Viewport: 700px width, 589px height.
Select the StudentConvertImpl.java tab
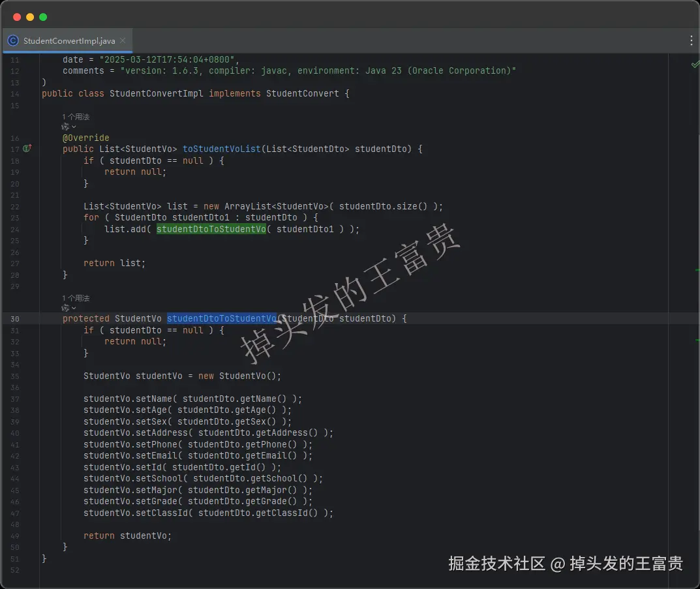pyautogui.click(x=67, y=40)
